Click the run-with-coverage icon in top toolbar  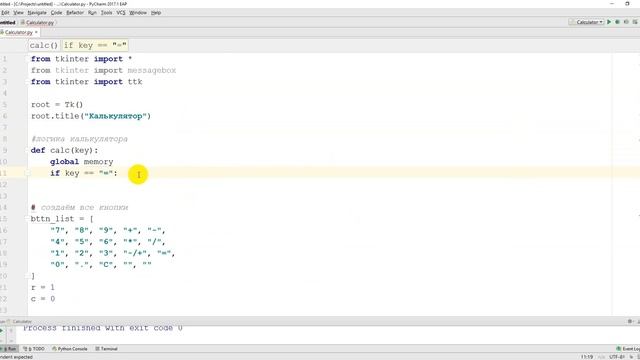click(x=626, y=22)
